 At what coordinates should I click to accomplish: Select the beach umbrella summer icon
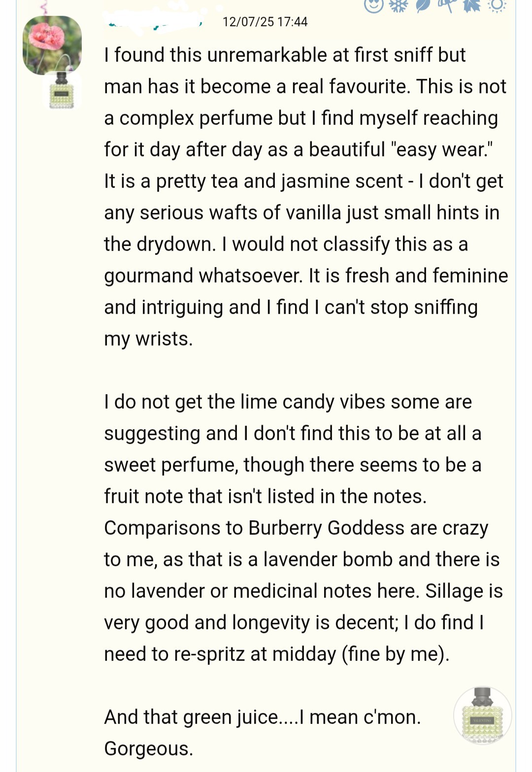[x=447, y=5]
